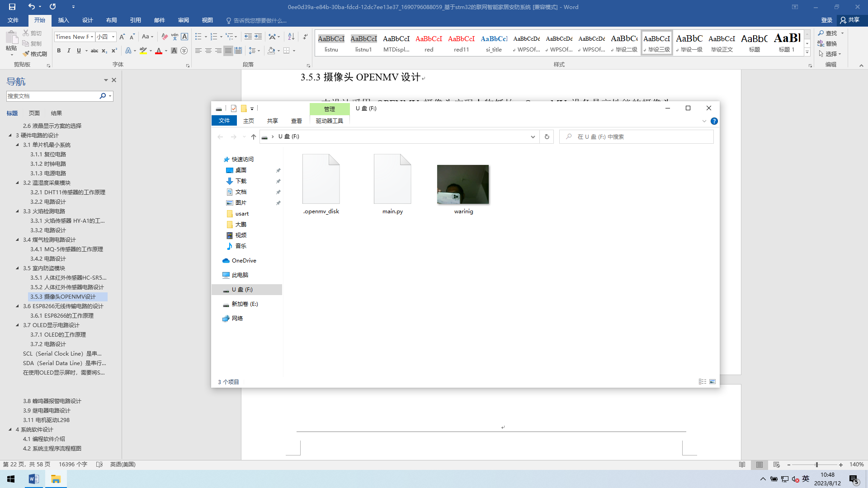This screenshot has width=868, height=488.
Task: Expand the Explorer address bar history dropdown
Action: point(533,136)
